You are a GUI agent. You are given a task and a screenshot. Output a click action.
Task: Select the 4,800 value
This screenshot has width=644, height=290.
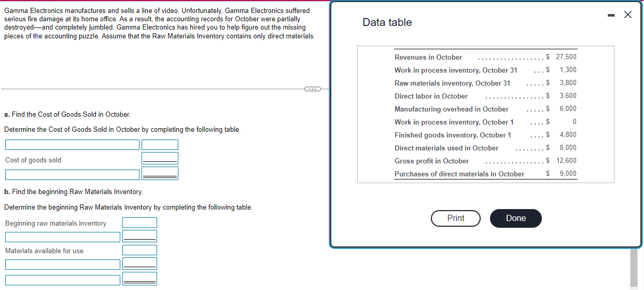click(x=568, y=135)
